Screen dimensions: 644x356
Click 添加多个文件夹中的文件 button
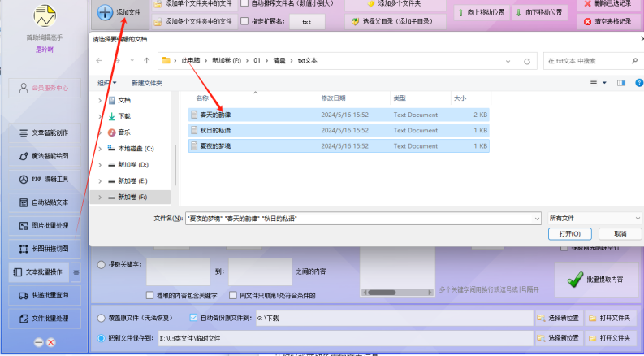(x=195, y=21)
